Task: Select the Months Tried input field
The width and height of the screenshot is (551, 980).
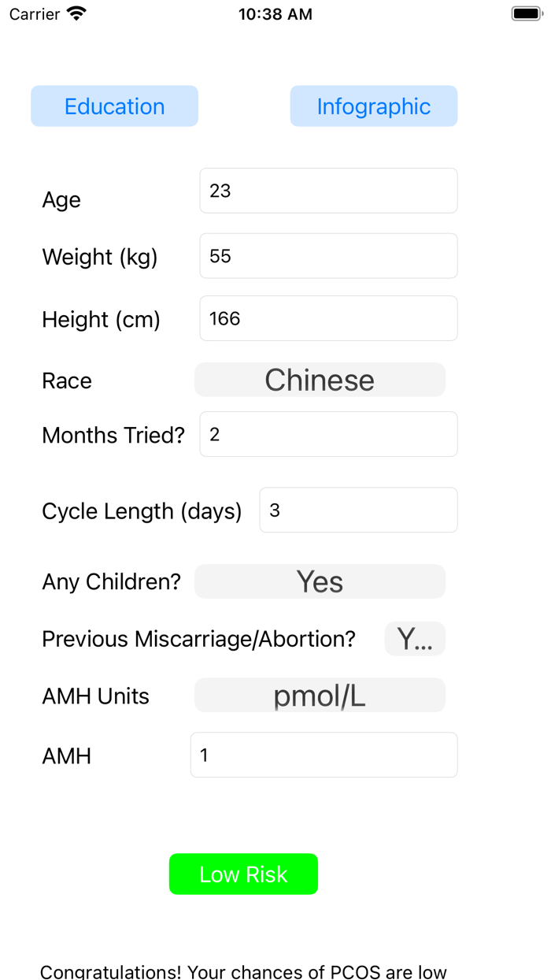Action: tap(327, 433)
